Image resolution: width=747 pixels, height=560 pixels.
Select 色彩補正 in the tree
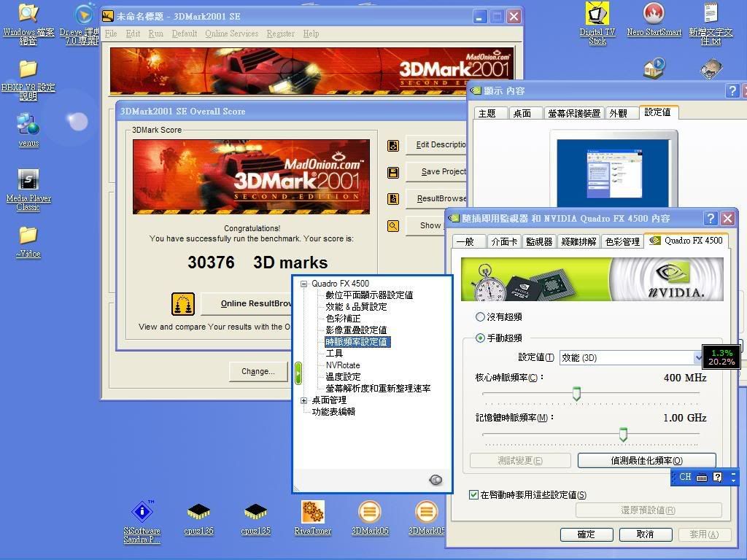coord(343,319)
